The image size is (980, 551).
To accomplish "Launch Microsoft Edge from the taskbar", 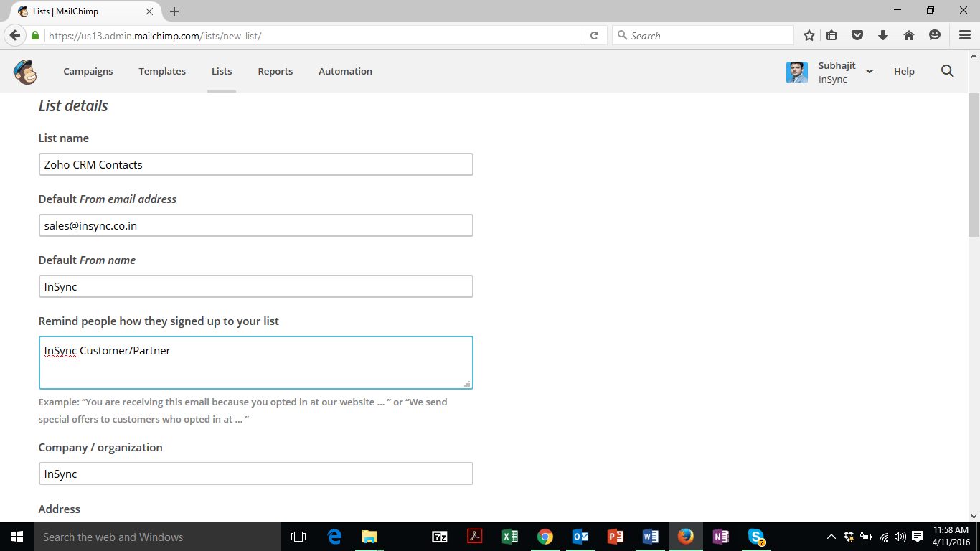I will click(x=334, y=537).
